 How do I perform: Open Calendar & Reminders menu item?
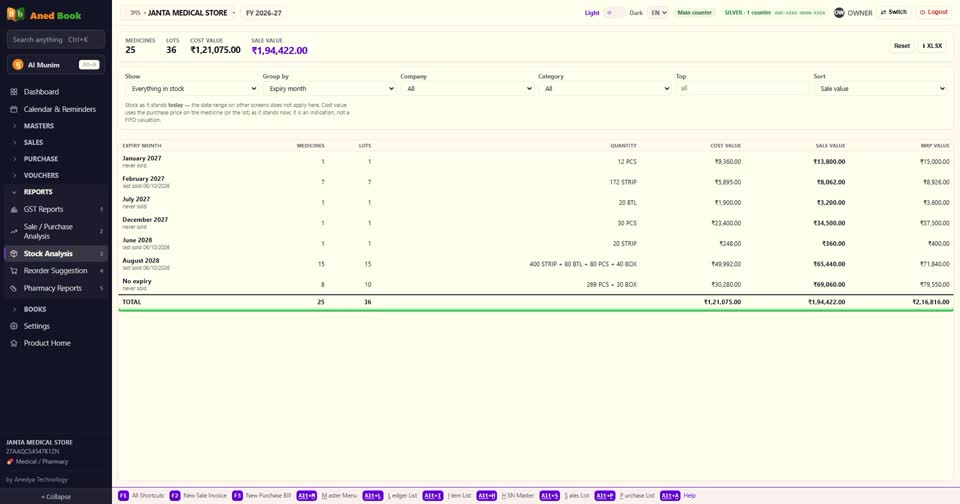pyautogui.click(x=55, y=109)
